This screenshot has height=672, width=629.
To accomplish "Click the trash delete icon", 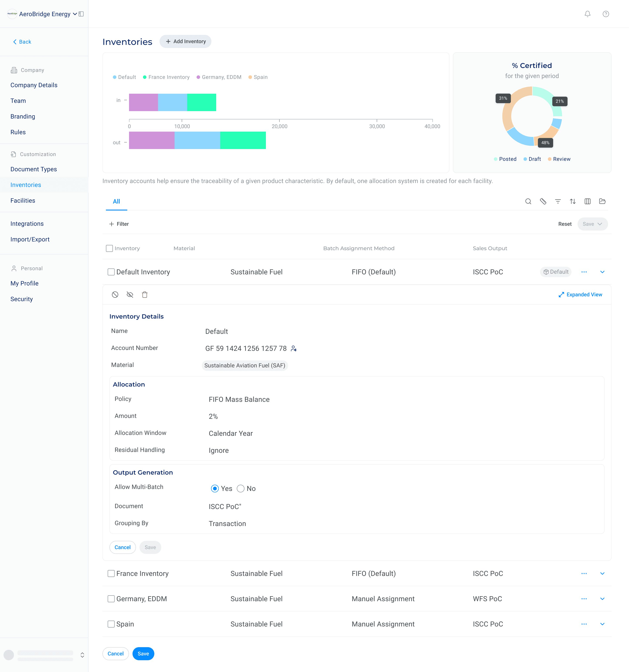I will [145, 295].
